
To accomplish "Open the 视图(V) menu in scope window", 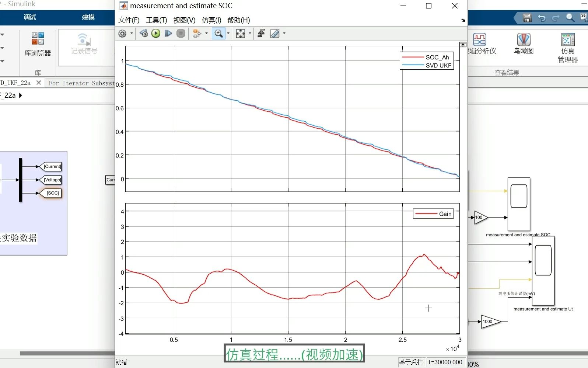I will [x=184, y=20].
